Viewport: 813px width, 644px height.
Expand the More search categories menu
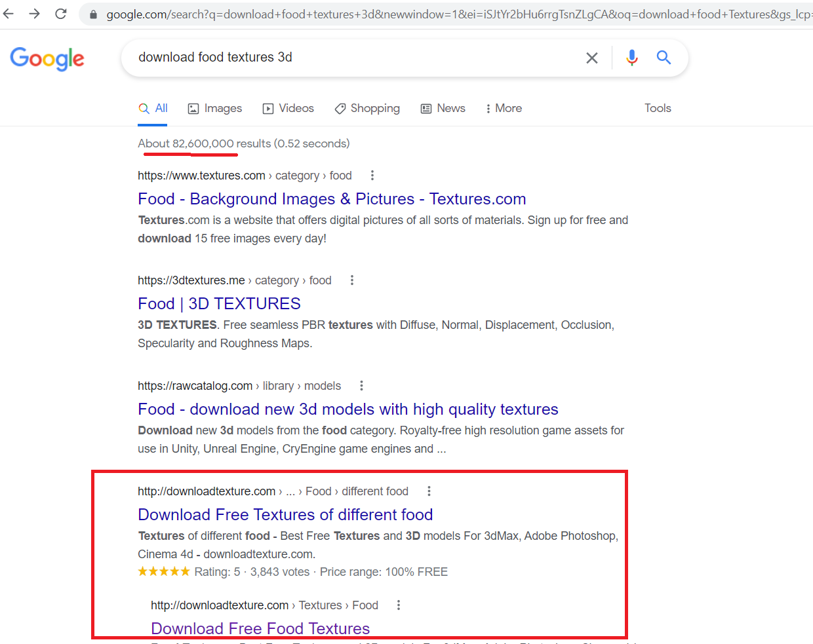click(x=504, y=109)
